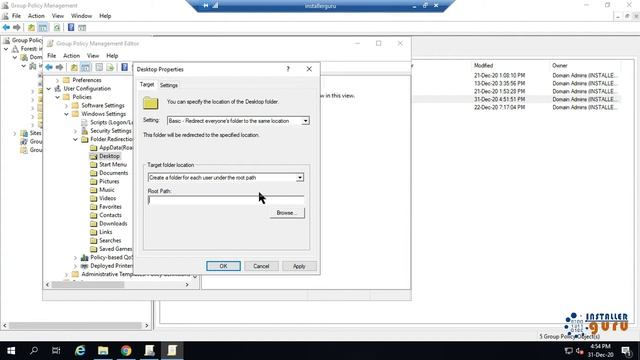Click Scripts (Logon/Logoff) tree item

(111, 122)
